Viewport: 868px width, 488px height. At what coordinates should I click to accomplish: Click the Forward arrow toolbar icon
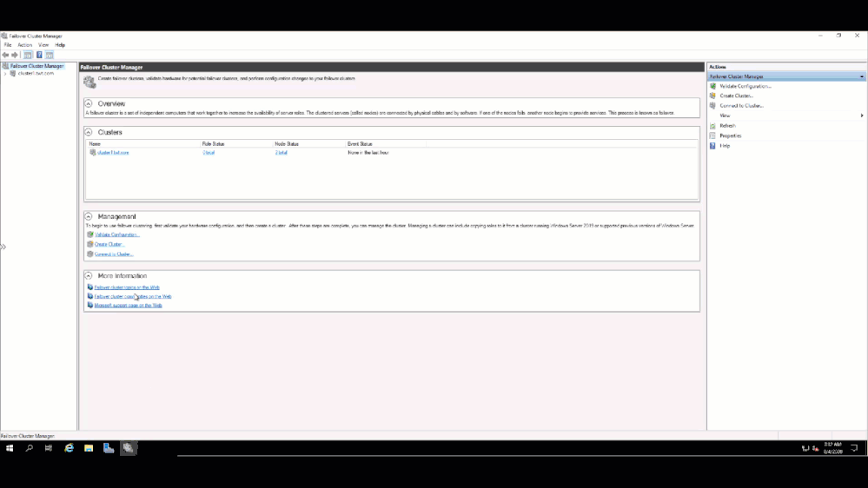[15, 55]
